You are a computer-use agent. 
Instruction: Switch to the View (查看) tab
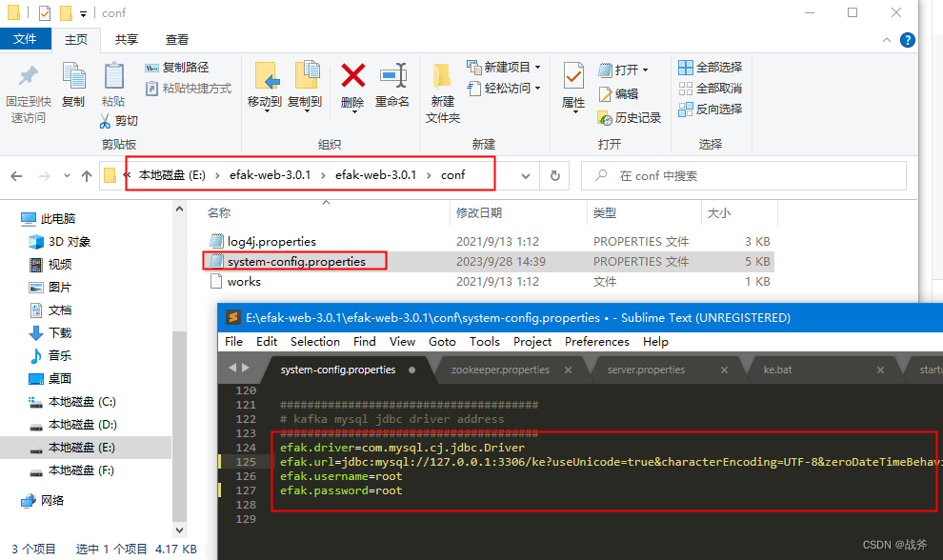click(177, 40)
